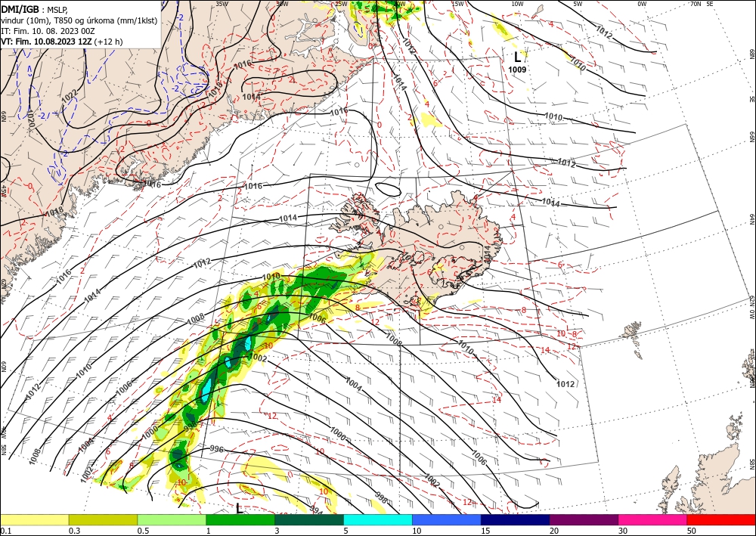756x536 pixels.
Task: Click the '3' legend value
Action: click(277, 531)
